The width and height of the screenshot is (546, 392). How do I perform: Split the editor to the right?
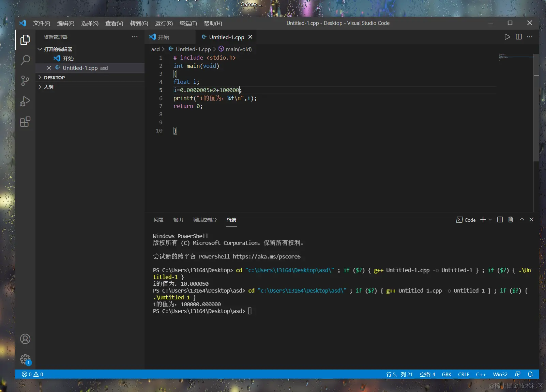point(519,37)
